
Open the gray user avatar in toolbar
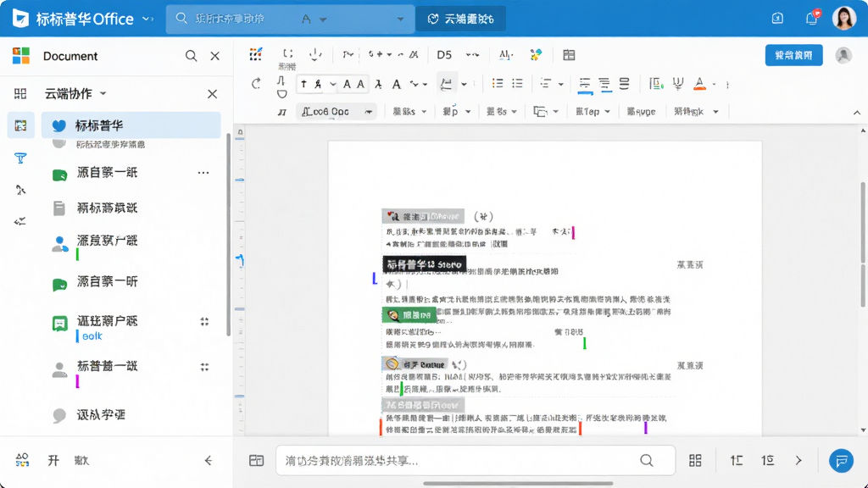843,55
